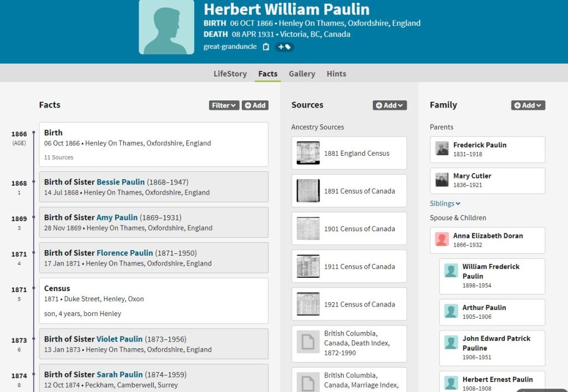Open the Hints tab
The height and width of the screenshot is (392, 568).
coord(336,74)
